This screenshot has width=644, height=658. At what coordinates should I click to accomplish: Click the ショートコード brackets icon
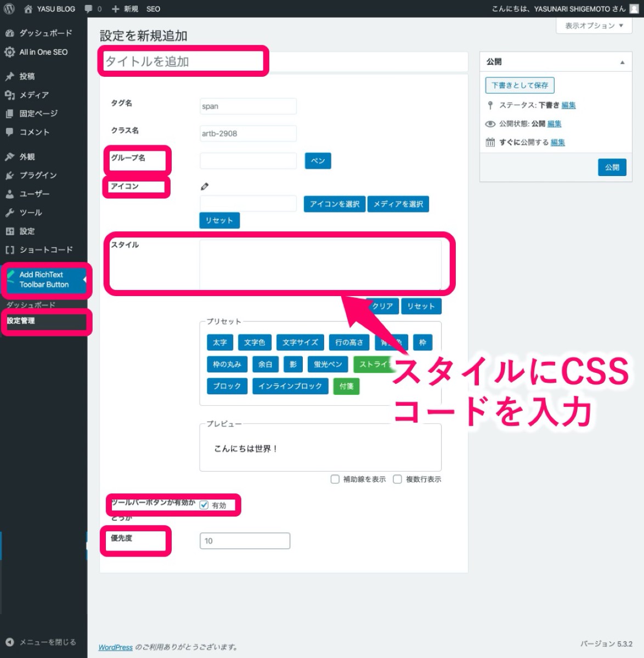(x=9, y=250)
